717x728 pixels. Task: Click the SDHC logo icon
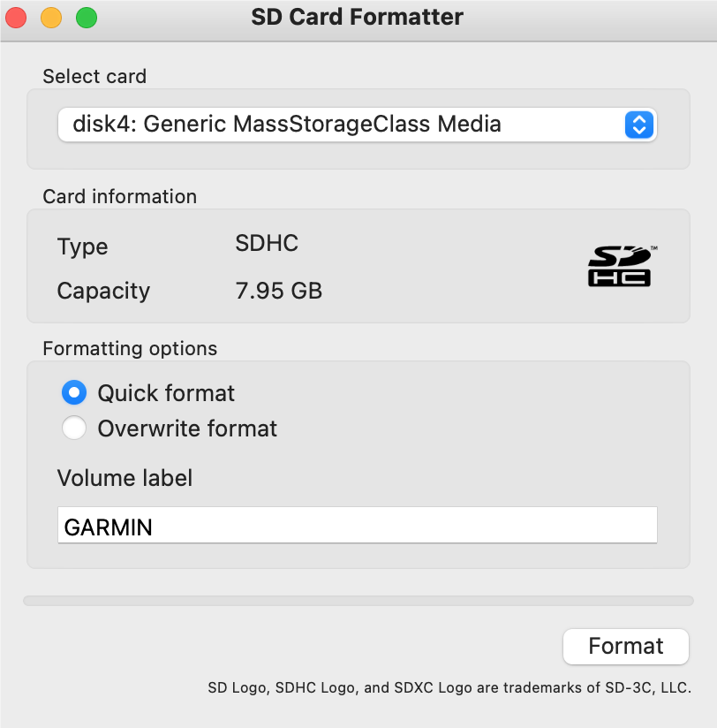pos(622,266)
